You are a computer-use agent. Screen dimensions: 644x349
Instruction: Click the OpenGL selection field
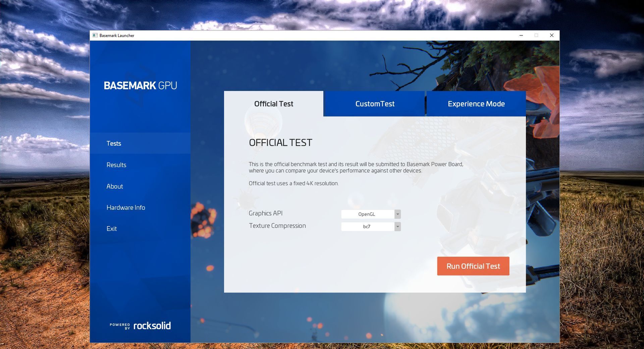pyautogui.click(x=367, y=214)
